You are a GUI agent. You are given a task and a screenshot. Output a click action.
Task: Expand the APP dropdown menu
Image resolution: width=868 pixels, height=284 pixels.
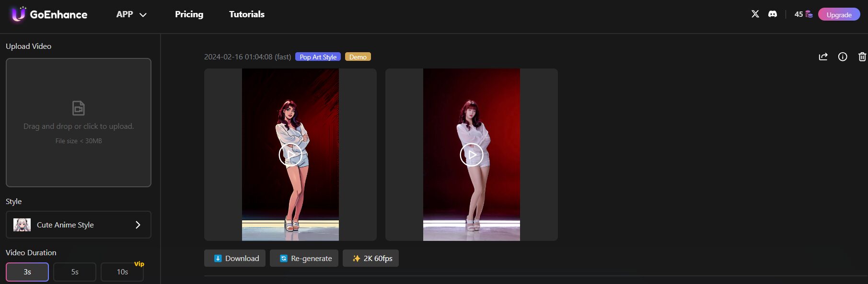131,14
